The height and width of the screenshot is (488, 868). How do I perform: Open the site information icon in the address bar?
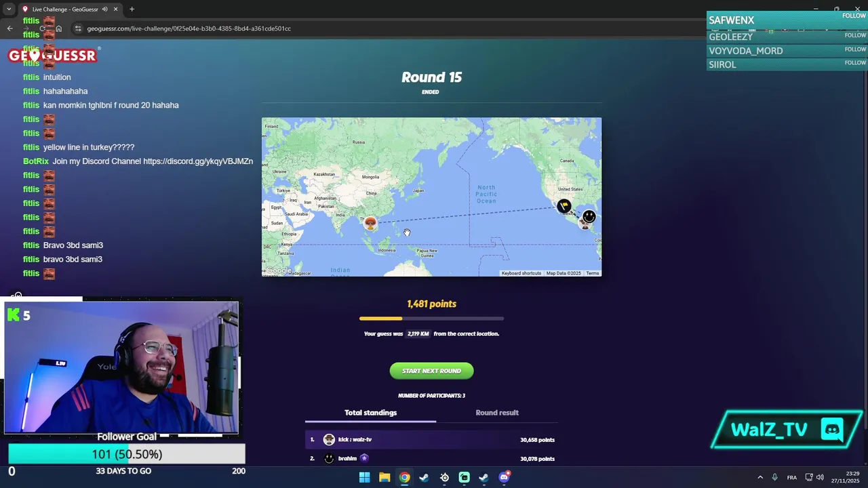coord(78,28)
